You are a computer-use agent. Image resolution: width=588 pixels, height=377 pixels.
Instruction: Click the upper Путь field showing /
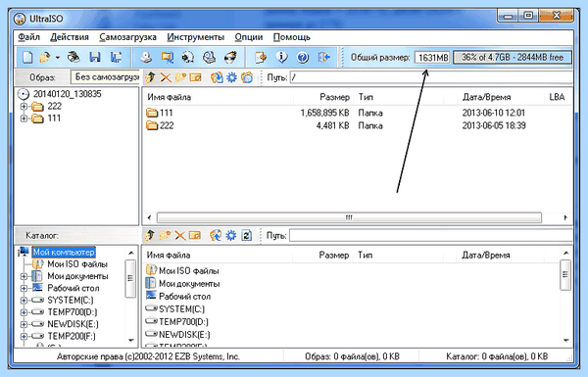click(x=431, y=77)
